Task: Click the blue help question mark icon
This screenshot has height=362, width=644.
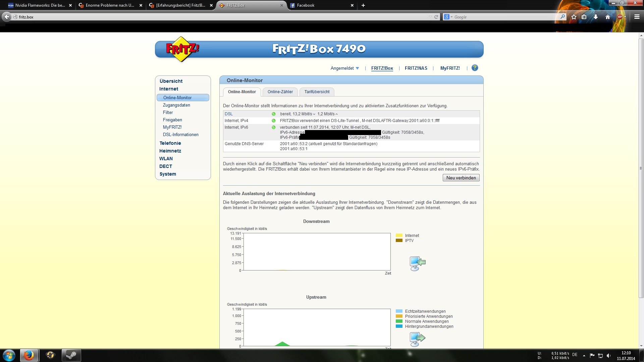Action: pyautogui.click(x=475, y=68)
